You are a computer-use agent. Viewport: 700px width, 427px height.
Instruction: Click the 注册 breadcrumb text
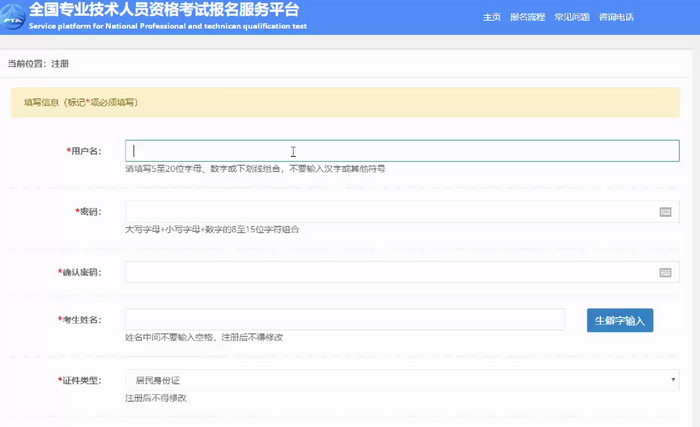pos(60,64)
